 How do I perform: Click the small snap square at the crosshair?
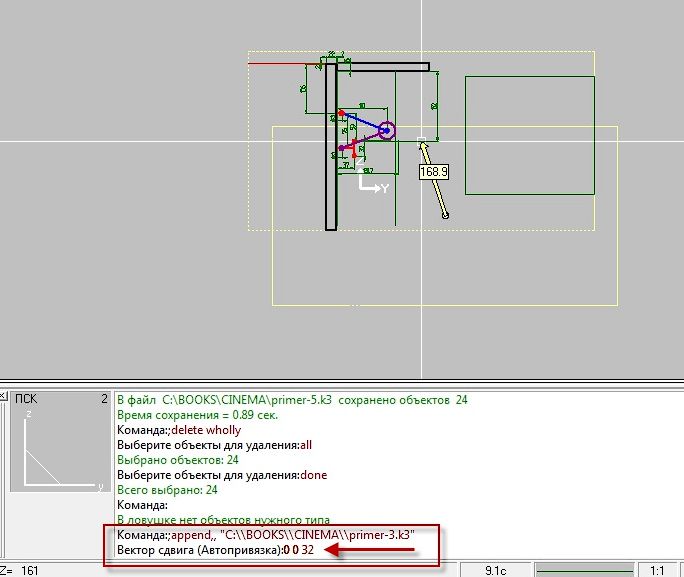[x=421, y=140]
